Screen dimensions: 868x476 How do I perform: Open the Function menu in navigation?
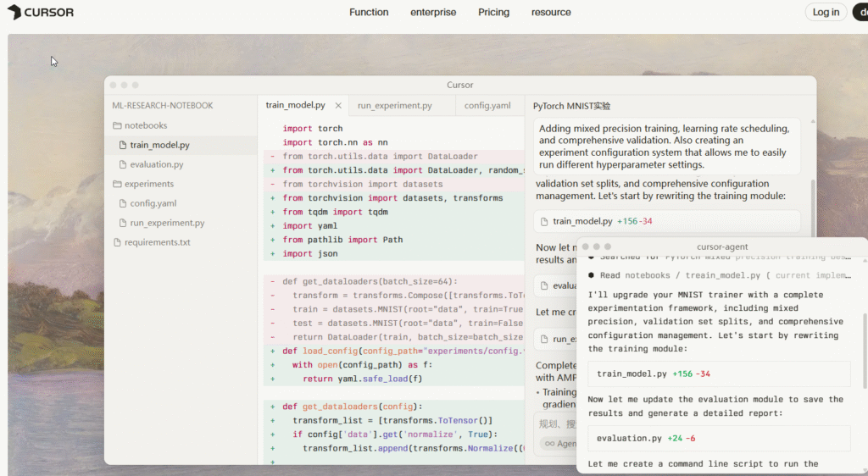[369, 12]
